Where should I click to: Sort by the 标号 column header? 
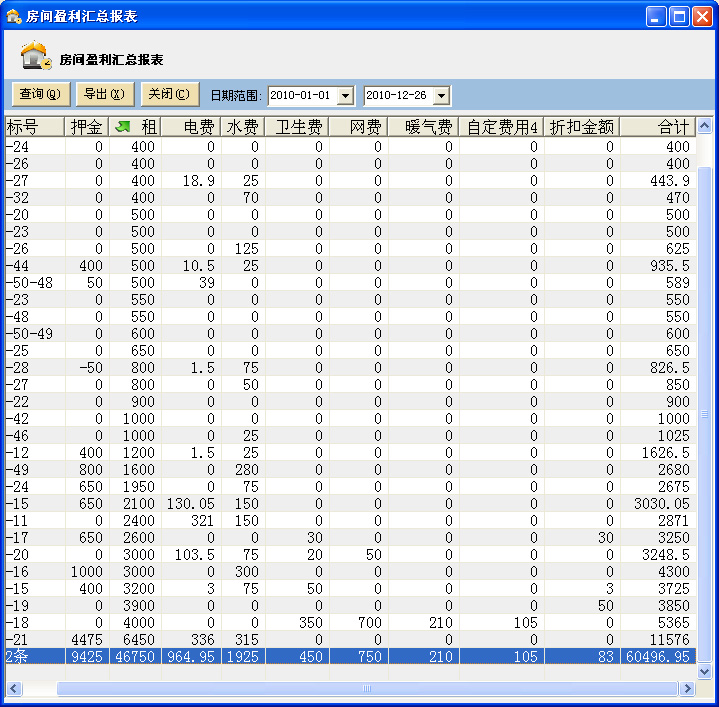tap(34, 127)
